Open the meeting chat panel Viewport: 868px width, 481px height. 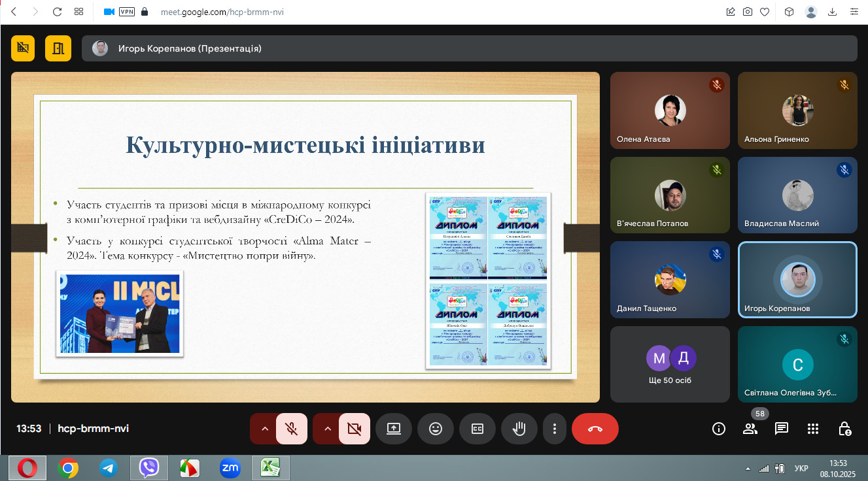(781, 429)
